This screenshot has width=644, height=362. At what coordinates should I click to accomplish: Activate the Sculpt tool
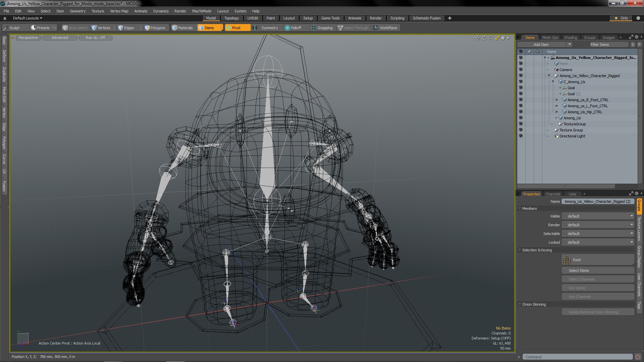point(12,28)
